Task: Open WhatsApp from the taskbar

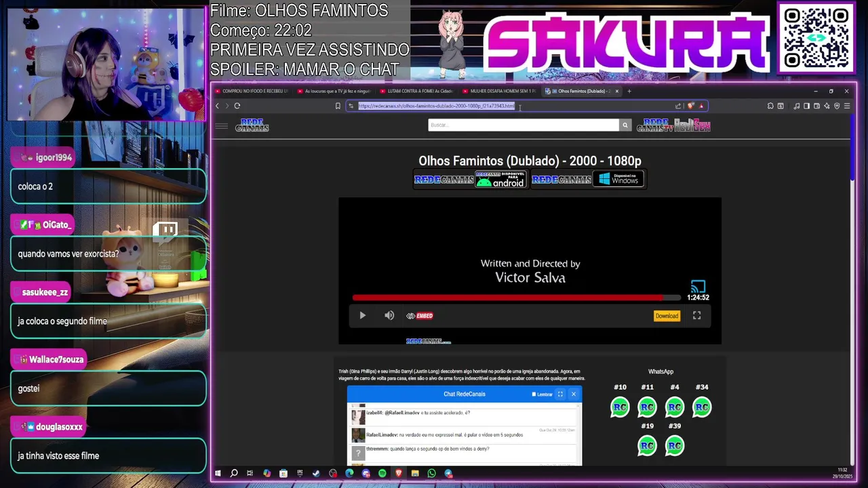Action: 432,473
